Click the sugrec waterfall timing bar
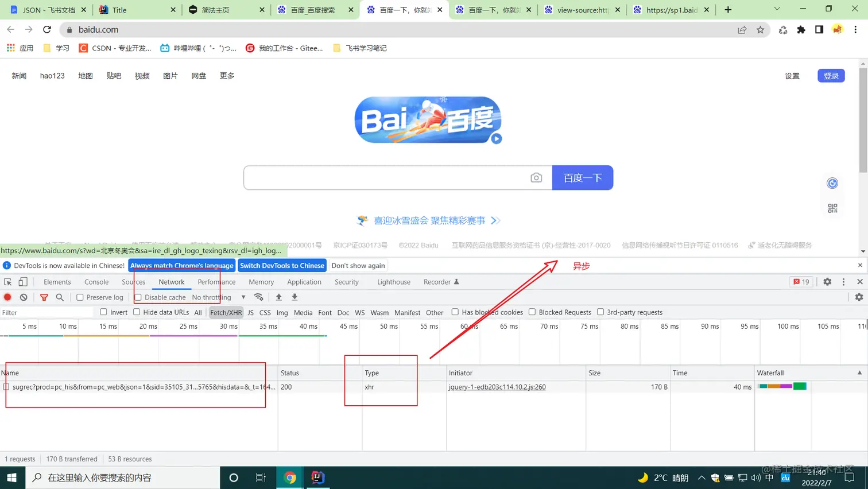Screen dimensions: 868x489 pos(782,386)
